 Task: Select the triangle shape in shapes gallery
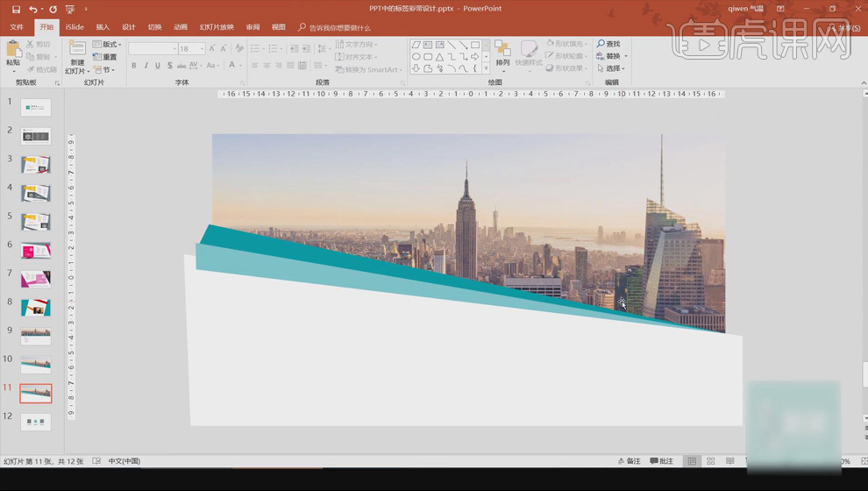click(x=439, y=56)
